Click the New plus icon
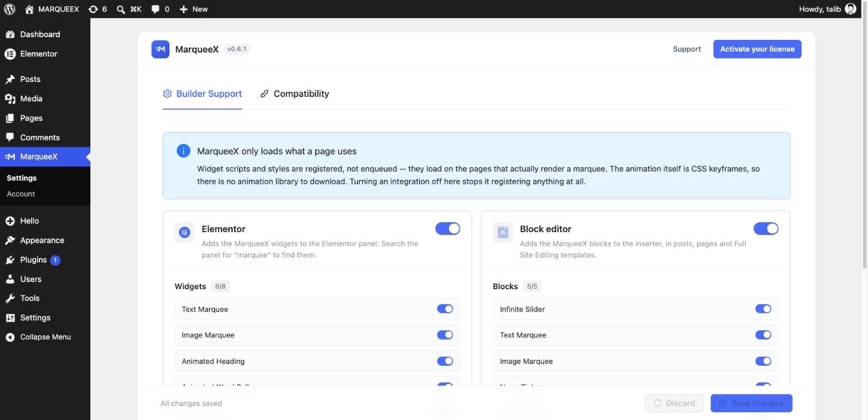 [x=183, y=9]
